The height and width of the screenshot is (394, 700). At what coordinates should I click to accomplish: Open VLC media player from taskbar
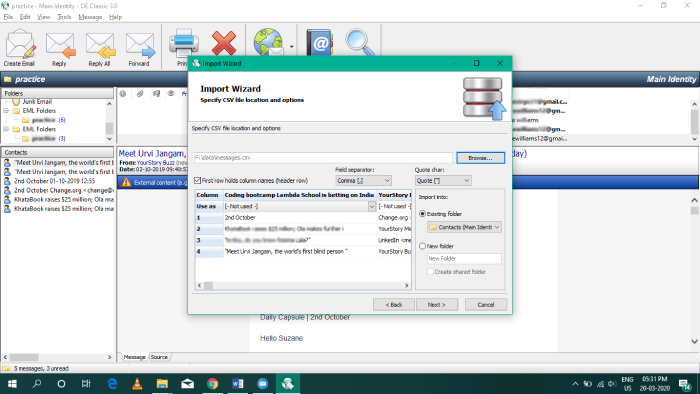point(137,384)
